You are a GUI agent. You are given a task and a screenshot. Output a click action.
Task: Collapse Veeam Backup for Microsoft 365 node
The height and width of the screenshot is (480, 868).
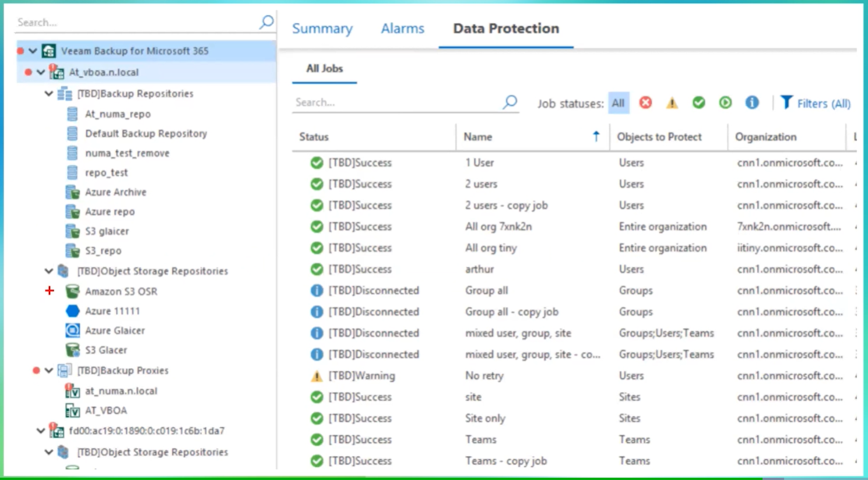[33, 51]
